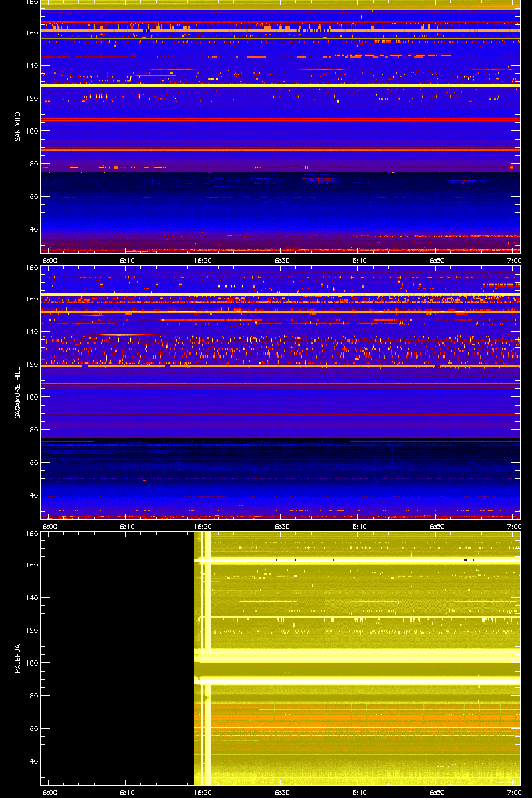Click the 40 tick on San Vito axis
The image size is (532, 798).
[33, 229]
